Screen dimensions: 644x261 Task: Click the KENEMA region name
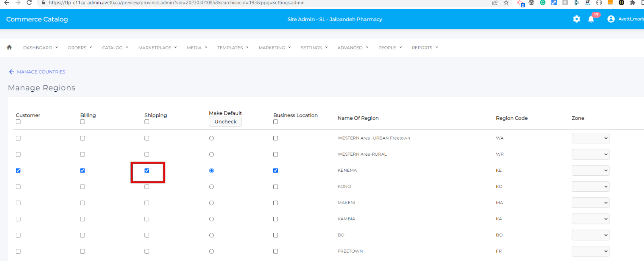click(x=347, y=171)
